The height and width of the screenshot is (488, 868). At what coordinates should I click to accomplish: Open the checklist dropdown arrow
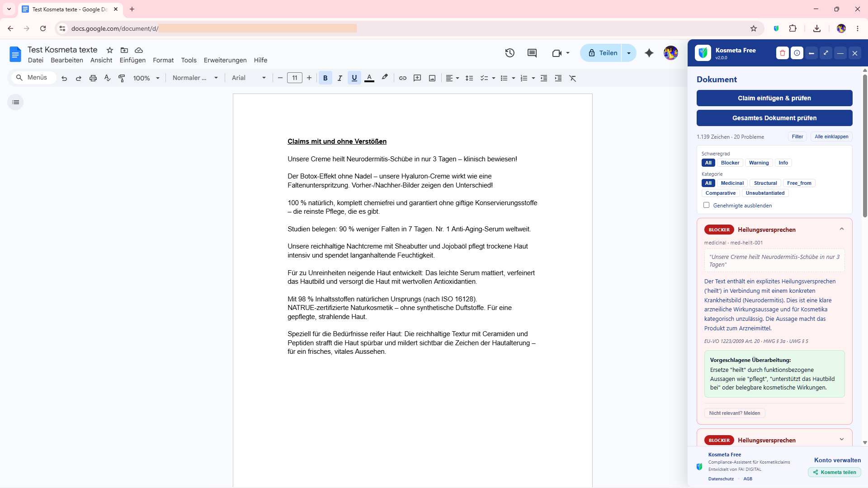(x=493, y=78)
